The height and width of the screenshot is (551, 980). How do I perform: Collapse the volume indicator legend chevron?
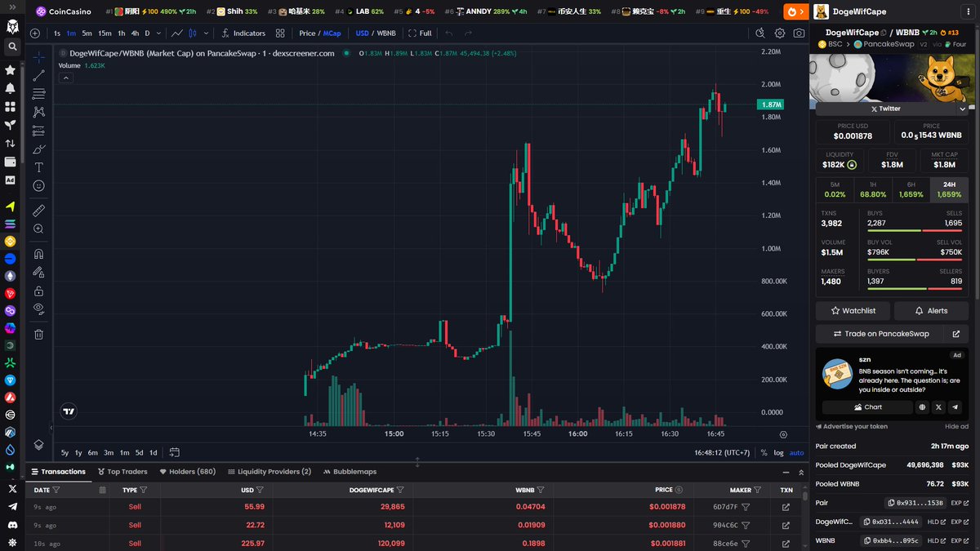pos(66,78)
